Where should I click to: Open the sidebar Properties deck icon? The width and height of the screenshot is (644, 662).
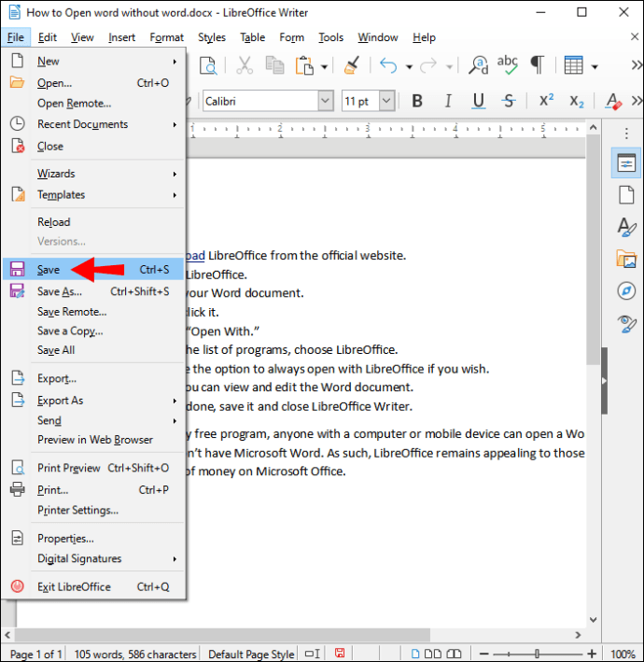pyautogui.click(x=626, y=162)
